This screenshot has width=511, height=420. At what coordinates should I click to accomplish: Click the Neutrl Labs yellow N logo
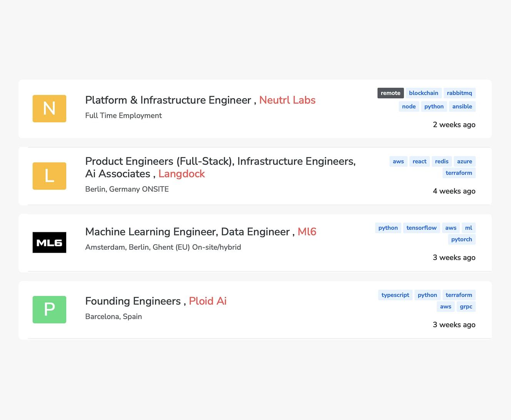[49, 108]
